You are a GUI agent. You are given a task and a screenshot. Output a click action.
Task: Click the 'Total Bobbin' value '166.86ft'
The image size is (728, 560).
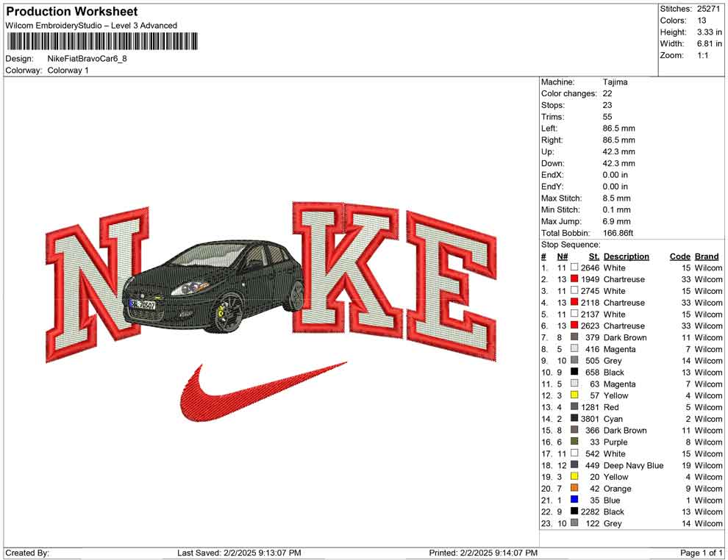point(618,233)
